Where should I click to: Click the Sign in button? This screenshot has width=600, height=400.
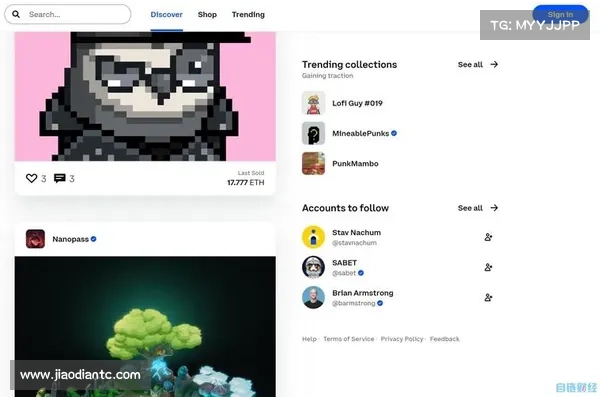tap(560, 15)
